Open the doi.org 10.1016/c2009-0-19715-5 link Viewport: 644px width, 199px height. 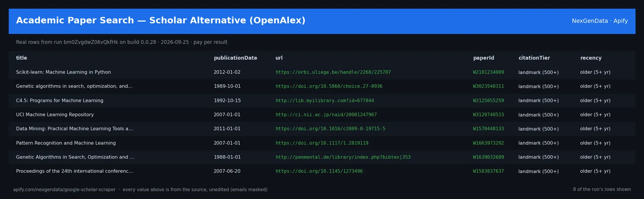click(330, 129)
